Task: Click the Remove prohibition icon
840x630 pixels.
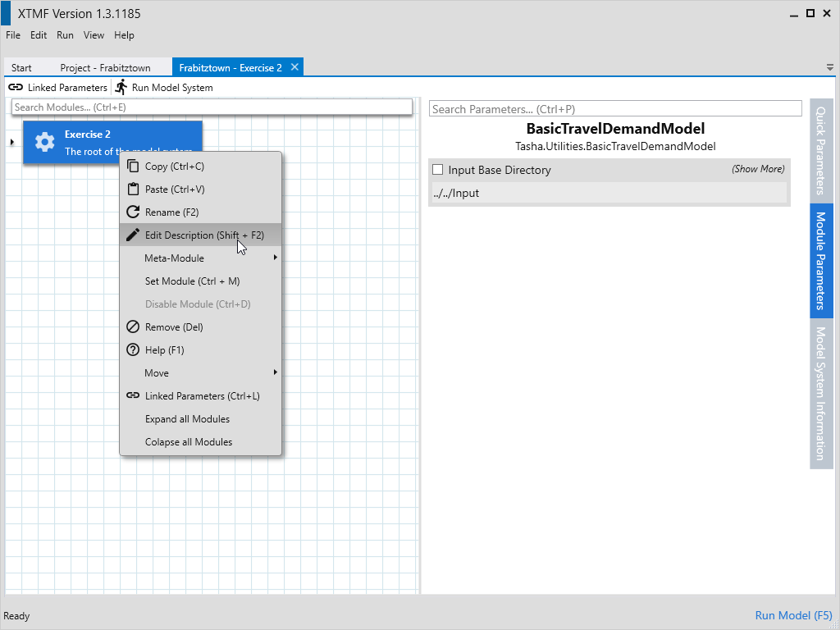Action: [x=133, y=327]
